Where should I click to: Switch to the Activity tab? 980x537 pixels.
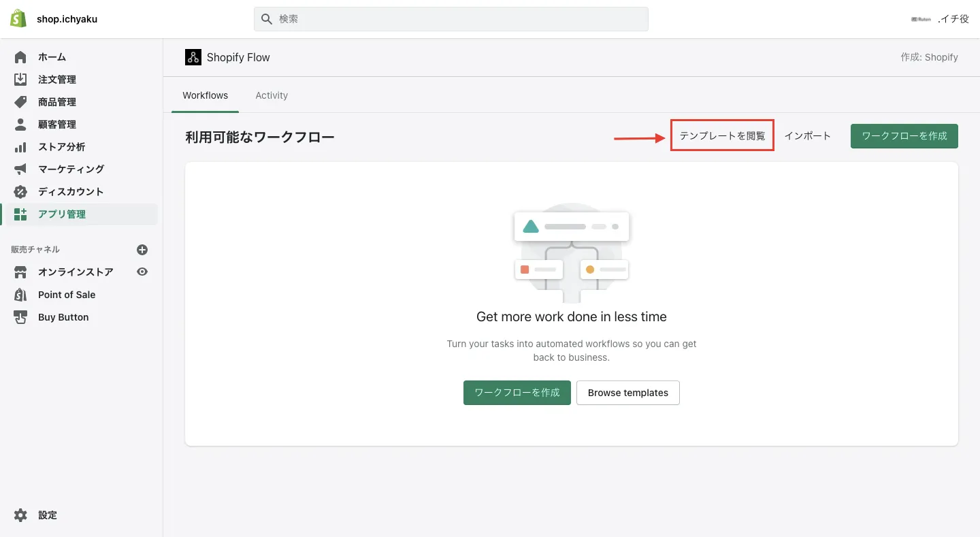tap(272, 95)
